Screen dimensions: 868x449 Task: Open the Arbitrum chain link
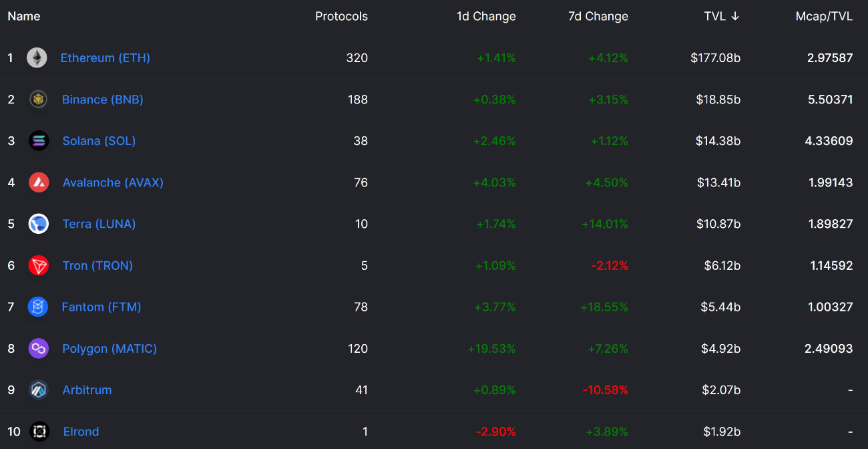click(87, 390)
